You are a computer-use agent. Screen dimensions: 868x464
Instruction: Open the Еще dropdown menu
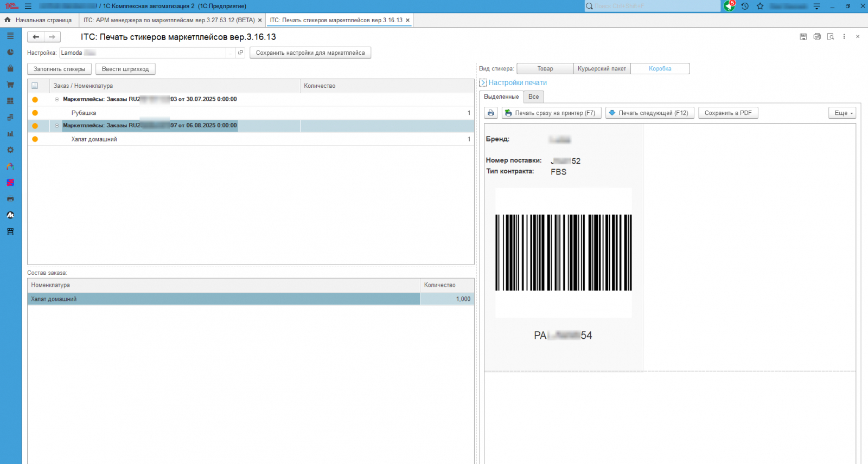pos(842,113)
